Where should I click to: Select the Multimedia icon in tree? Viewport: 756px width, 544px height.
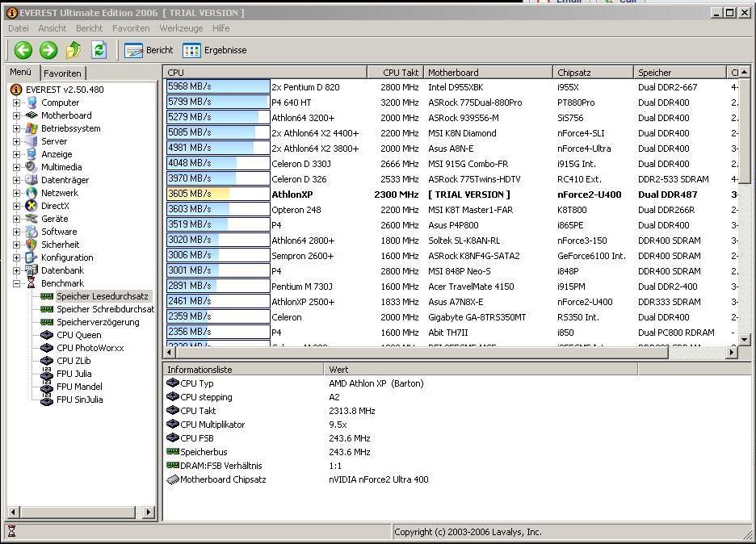pos(31,167)
